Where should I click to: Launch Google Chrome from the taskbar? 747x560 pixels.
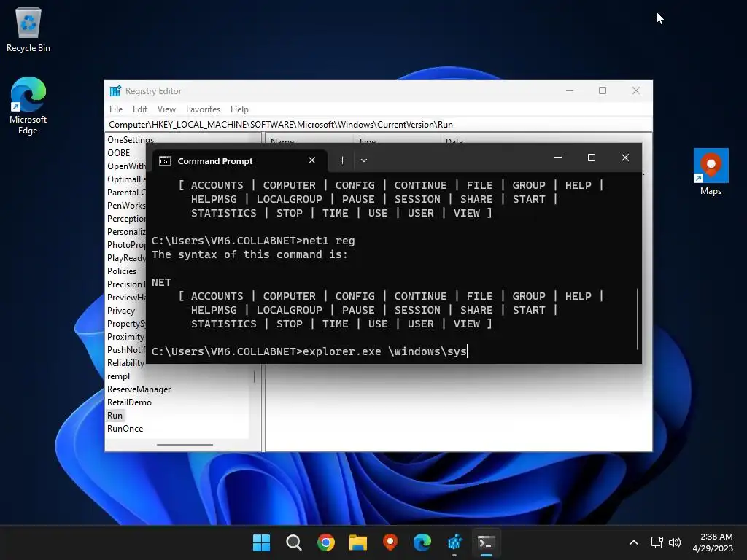pyautogui.click(x=326, y=542)
